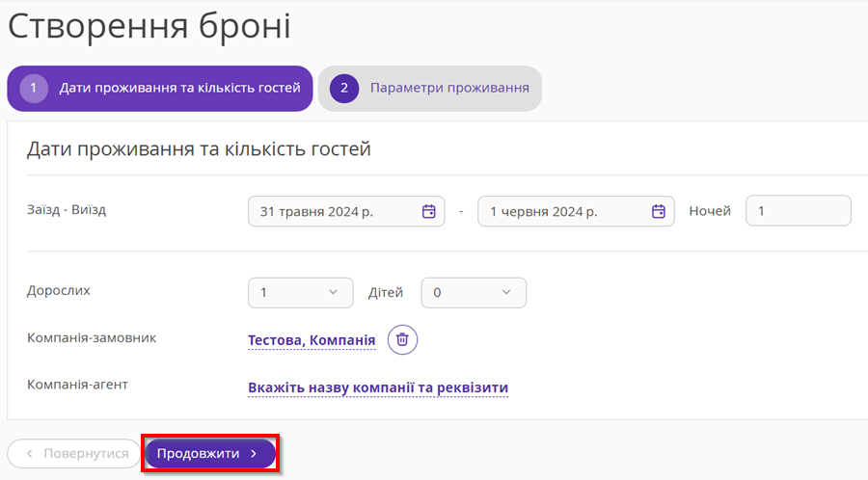Viewport: 868px width, 480px height.
Task: Click the Компанія-агент label
Action: click(x=77, y=385)
